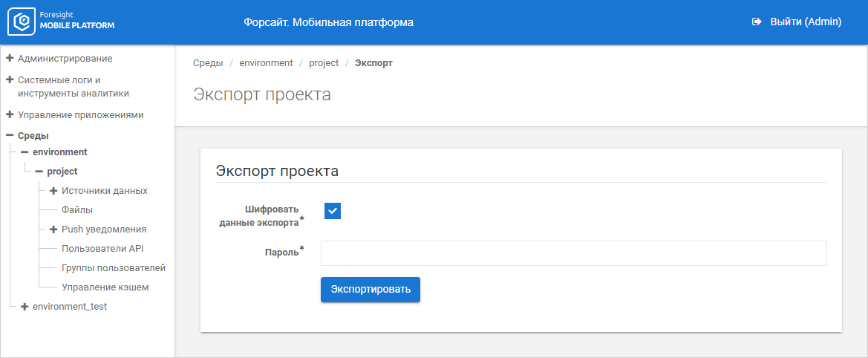
Task: Expand the Администрирование section
Action: [10, 58]
